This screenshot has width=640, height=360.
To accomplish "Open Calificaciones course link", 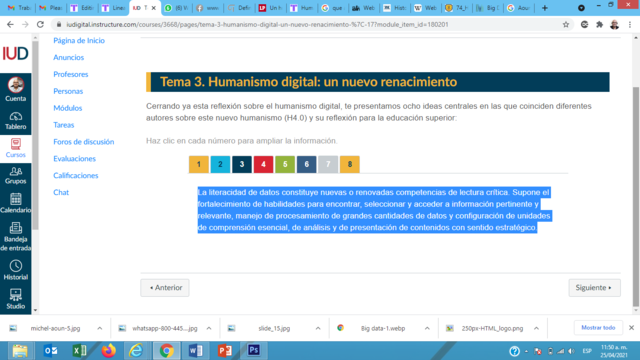I will coord(76,176).
